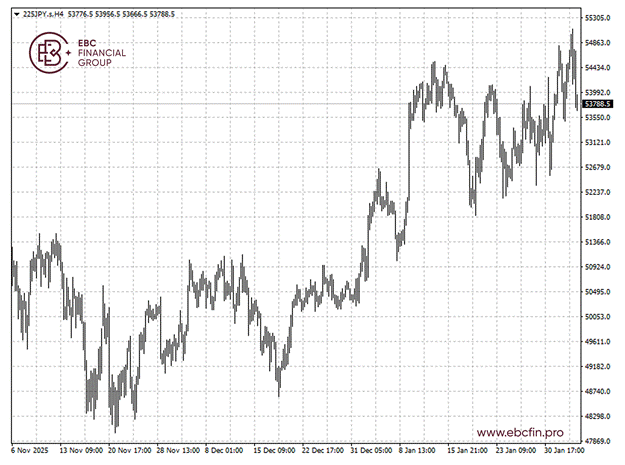The height and width of the screenshot is (465, 625).
Task: Click the 30 Jan 17:00 time axis label
Action: tap(556, 451)
